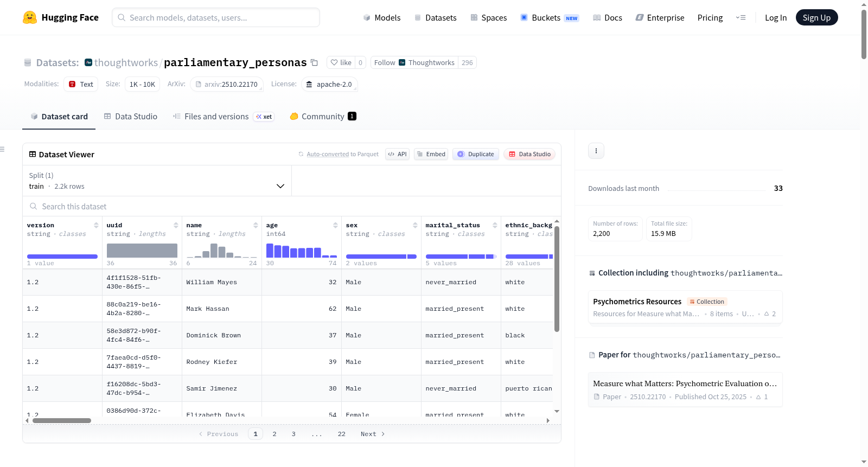Sort by the uuid column
The height and width of the screenshot is (467, 868).
[x=176, y=225]
